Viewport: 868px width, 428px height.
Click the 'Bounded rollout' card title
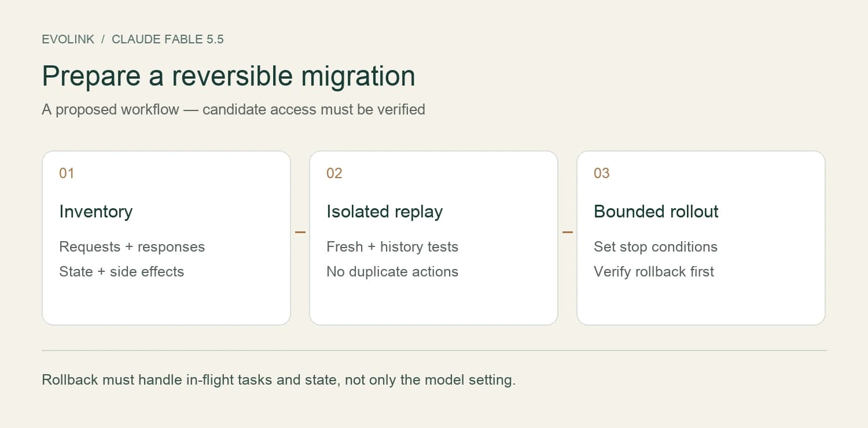[x=656, y=212]
